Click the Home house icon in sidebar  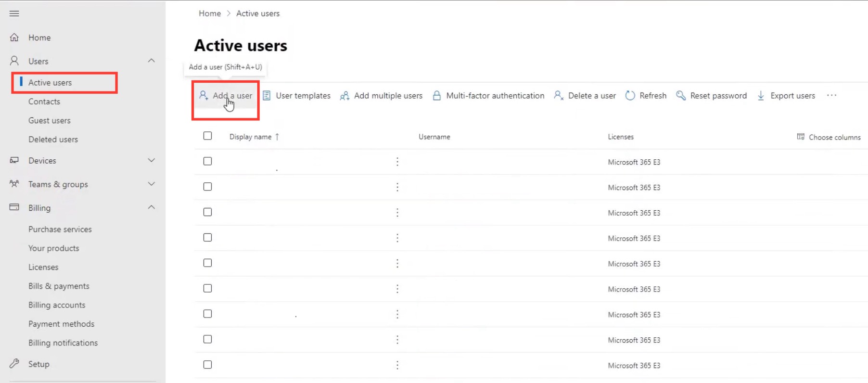[x=14, y=38]
